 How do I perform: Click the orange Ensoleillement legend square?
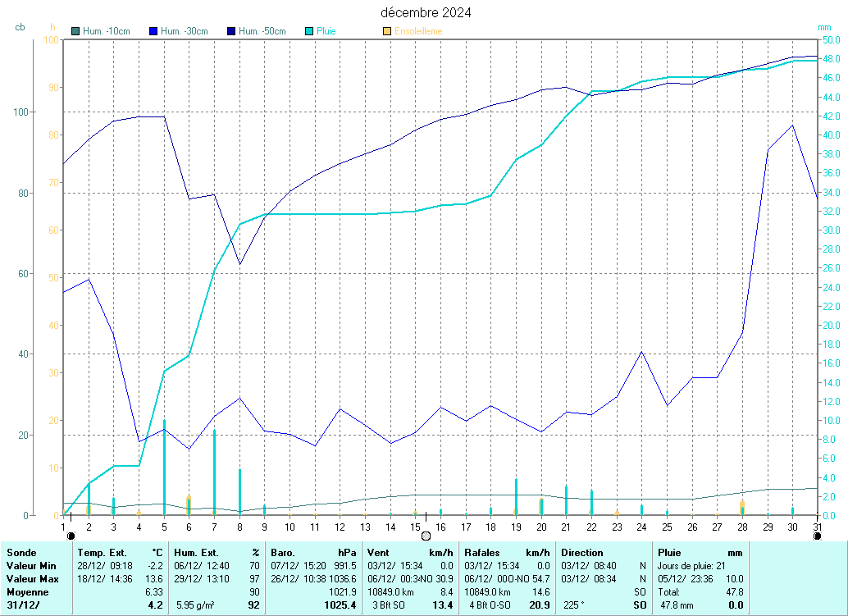[387, 31]
